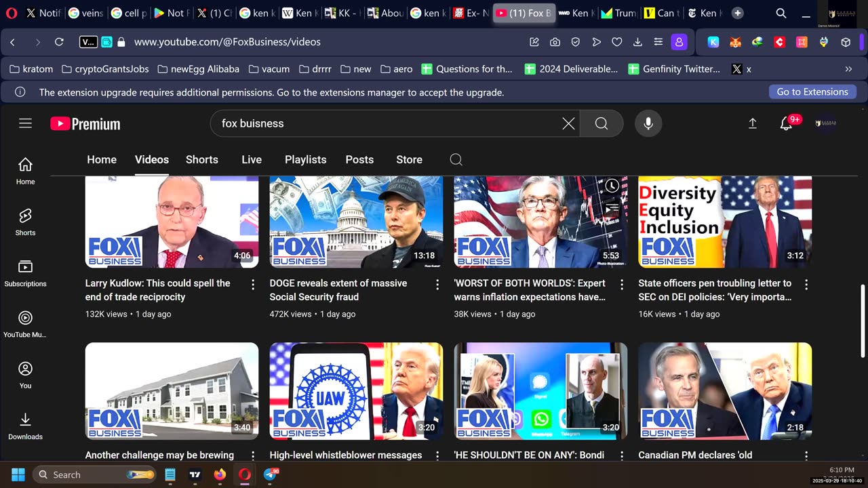
Task: Open the Windows Start menu
Action: click(x=18, y=474)
